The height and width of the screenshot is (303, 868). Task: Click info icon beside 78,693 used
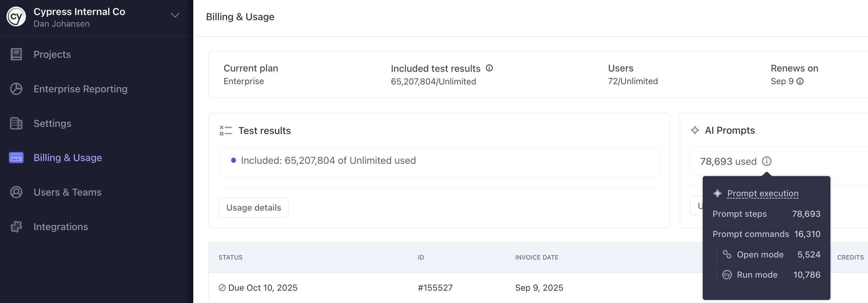[767, 161]
